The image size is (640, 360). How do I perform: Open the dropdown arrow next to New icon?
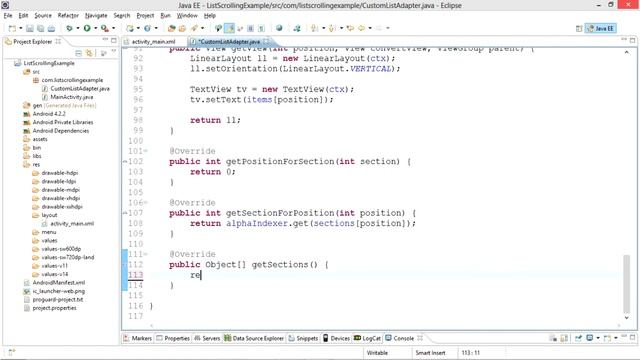coord(20,28)
